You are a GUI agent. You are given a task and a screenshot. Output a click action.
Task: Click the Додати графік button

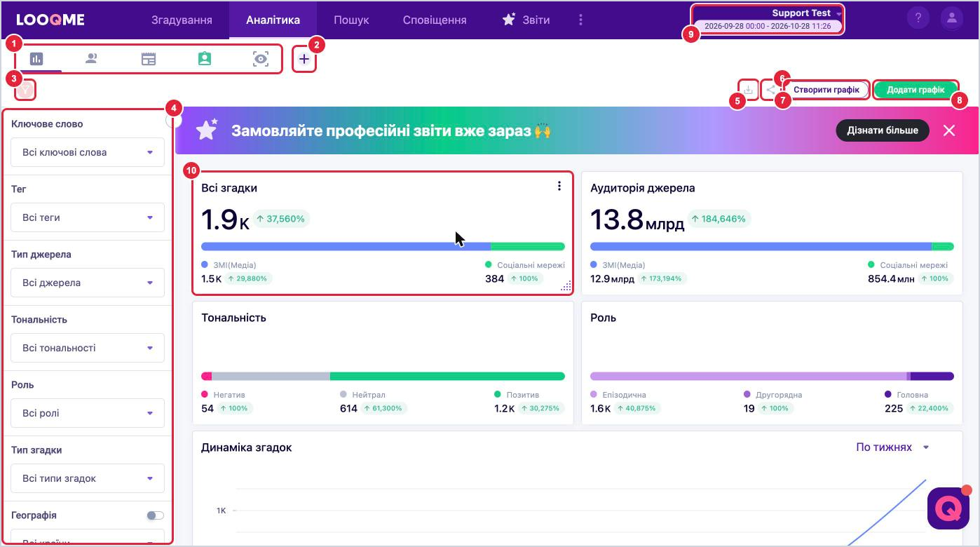[916, 90]
